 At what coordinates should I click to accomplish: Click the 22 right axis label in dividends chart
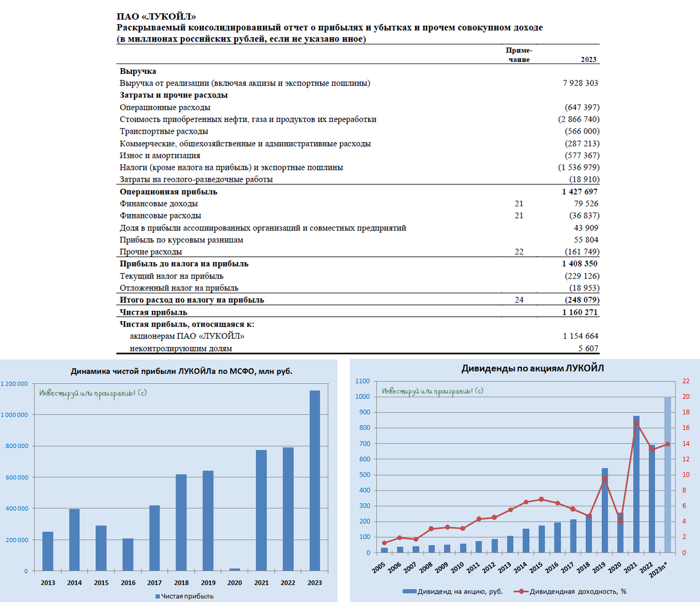[x=686, y=381]
